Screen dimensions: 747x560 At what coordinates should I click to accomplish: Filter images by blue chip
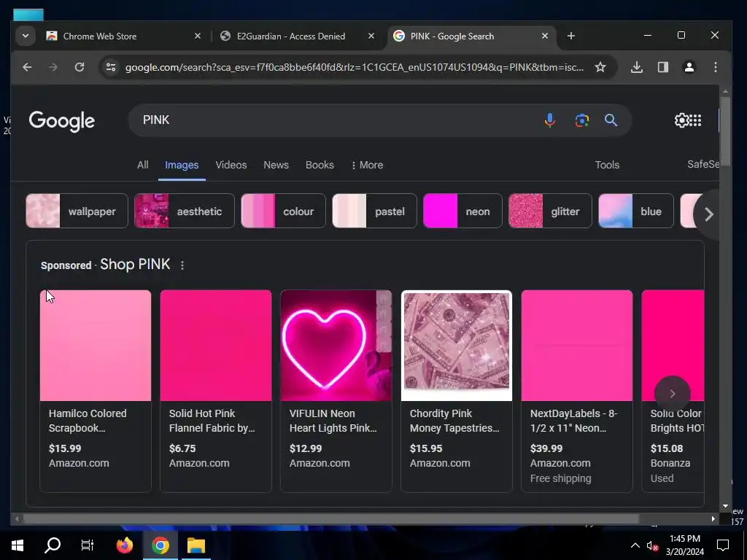636,211
